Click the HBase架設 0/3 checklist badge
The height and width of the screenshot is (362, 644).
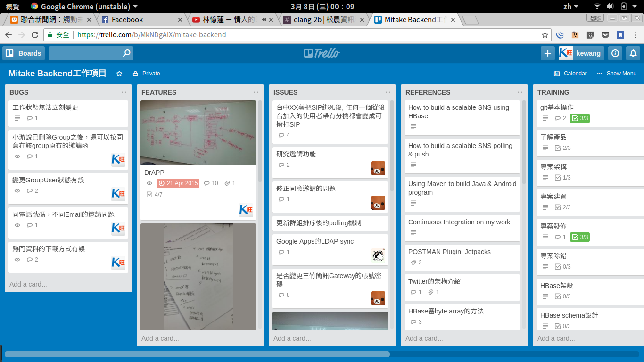tap(563, 296)
